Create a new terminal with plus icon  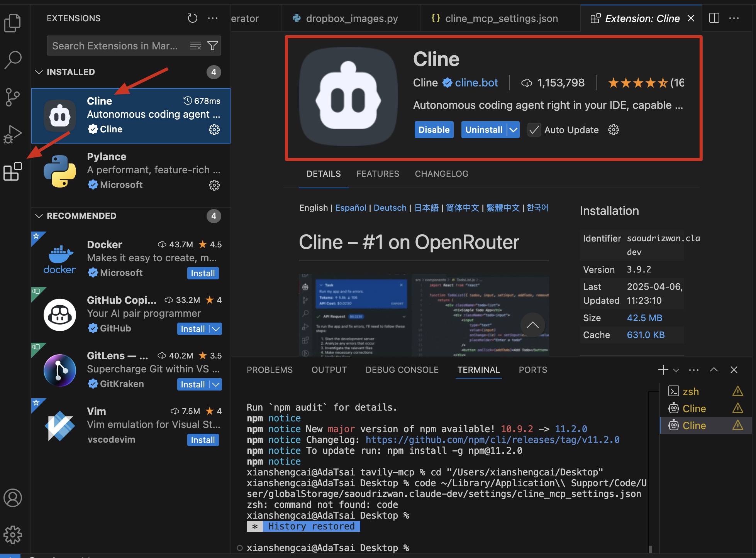point(663,370)
